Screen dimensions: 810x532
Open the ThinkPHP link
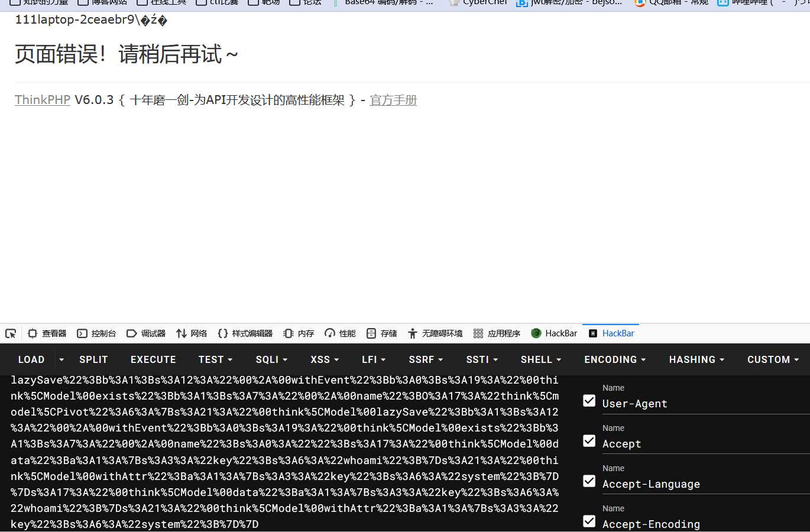pyautogui.click(x=43, y=100)
